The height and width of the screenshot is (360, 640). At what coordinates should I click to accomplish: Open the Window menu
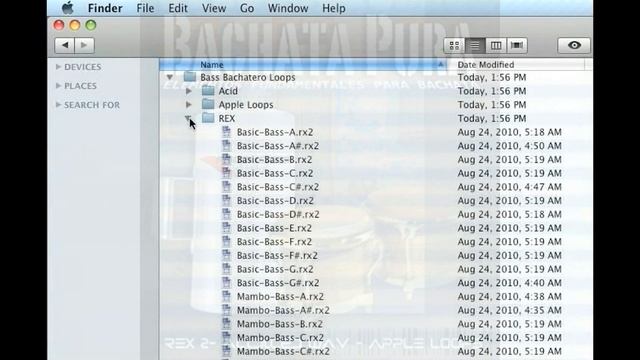tap(288, 8)
